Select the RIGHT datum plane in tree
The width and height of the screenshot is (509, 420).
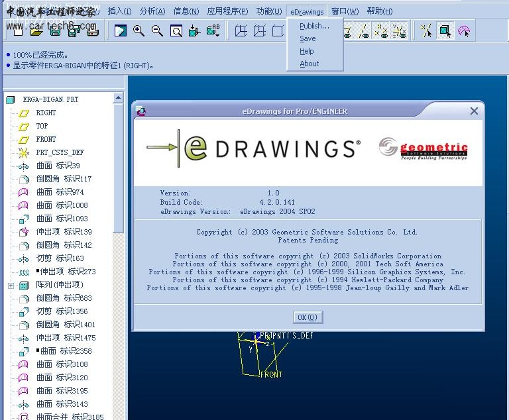tap(46, 113)
